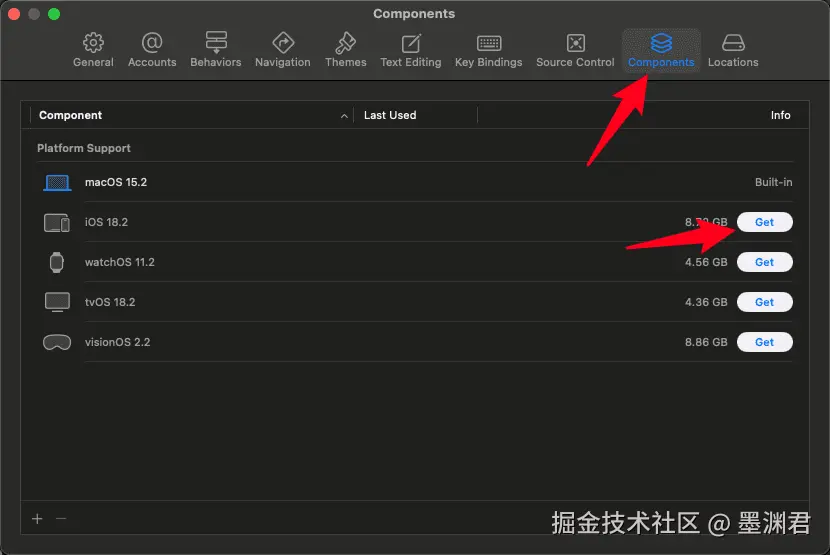The width and height of the screenshot is (830, 555).
Task: Click the Info column header
Action: coord(780,115)
